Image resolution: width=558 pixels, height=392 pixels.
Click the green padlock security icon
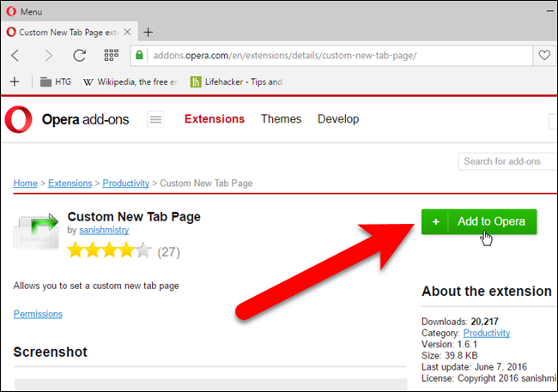pos(139,55)
